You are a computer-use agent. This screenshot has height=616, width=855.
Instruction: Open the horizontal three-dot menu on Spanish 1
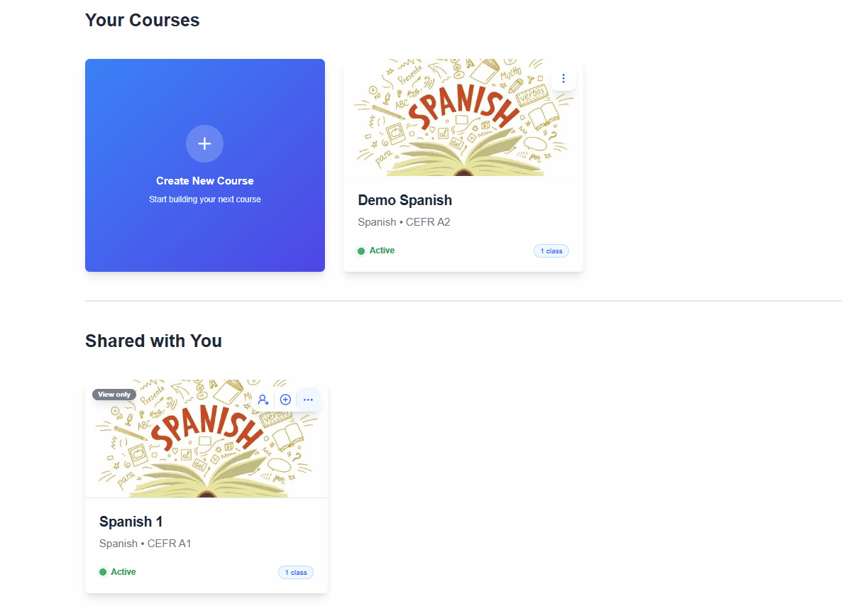[x=308, y=400]
